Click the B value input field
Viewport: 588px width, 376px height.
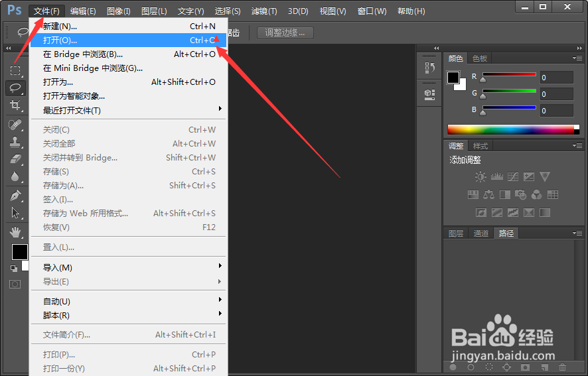click(557, 111)
